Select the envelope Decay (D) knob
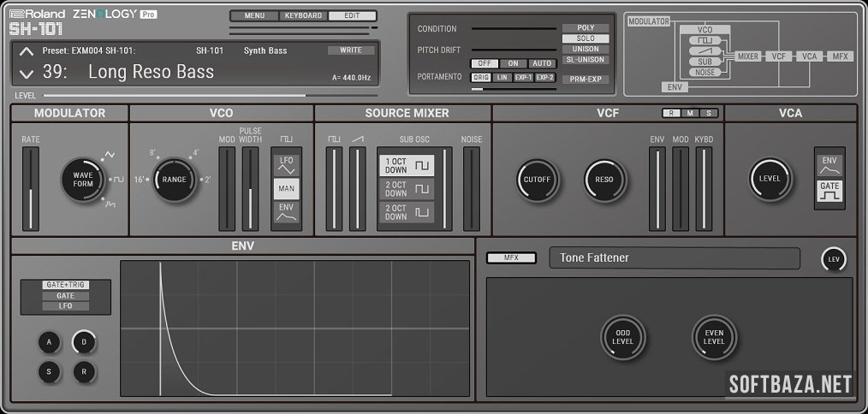This screenshot has width=868, height=414. pyautogui.click(x=83, y=342)
